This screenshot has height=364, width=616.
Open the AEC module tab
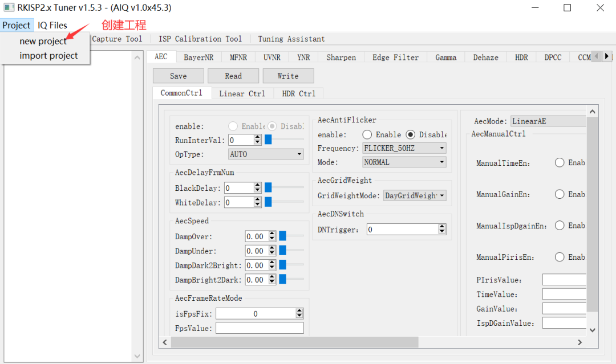tap(161, 57)
